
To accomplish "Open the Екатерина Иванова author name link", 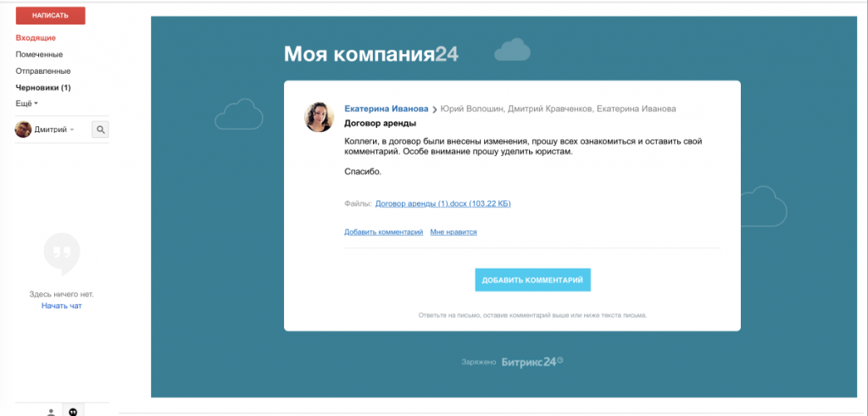I will click(387, 108).
